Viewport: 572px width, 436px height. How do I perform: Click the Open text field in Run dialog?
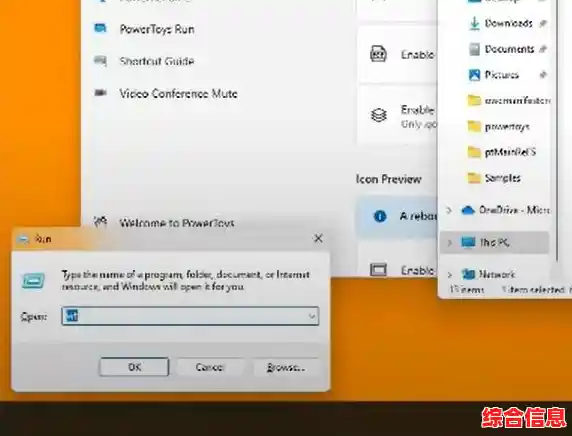(190, 316)
